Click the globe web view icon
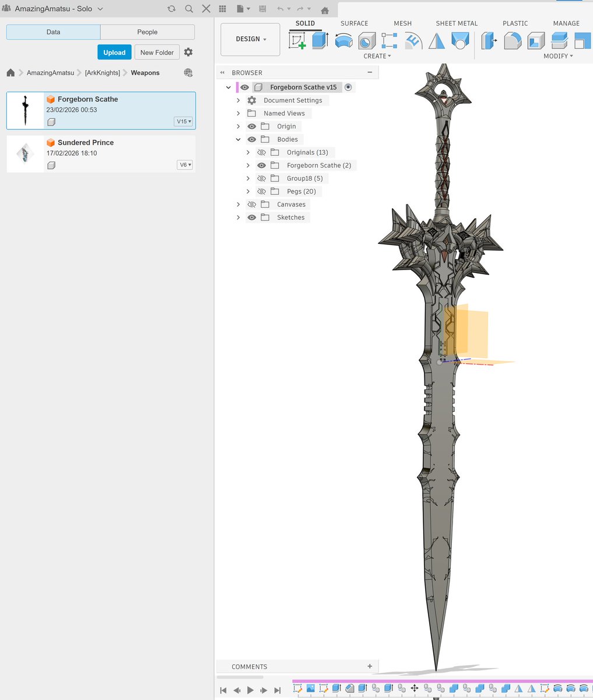Screen dimensions: 593x700 tap(188, 73)
